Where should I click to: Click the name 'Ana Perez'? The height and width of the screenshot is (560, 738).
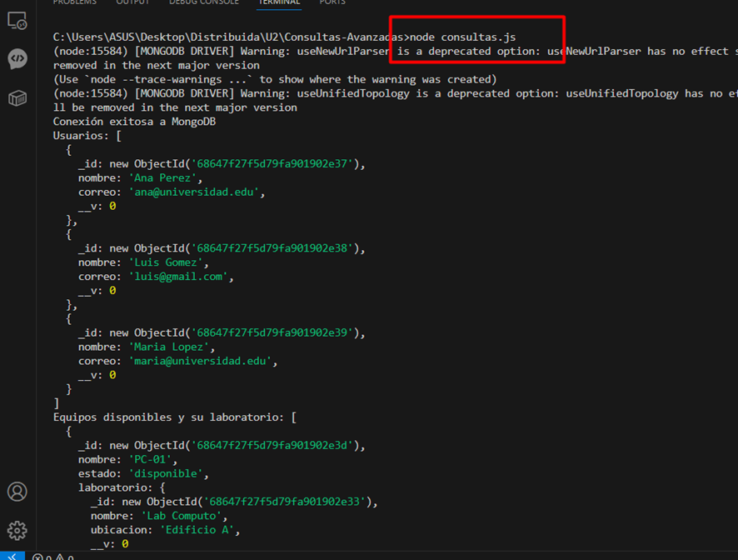(162, 178)
